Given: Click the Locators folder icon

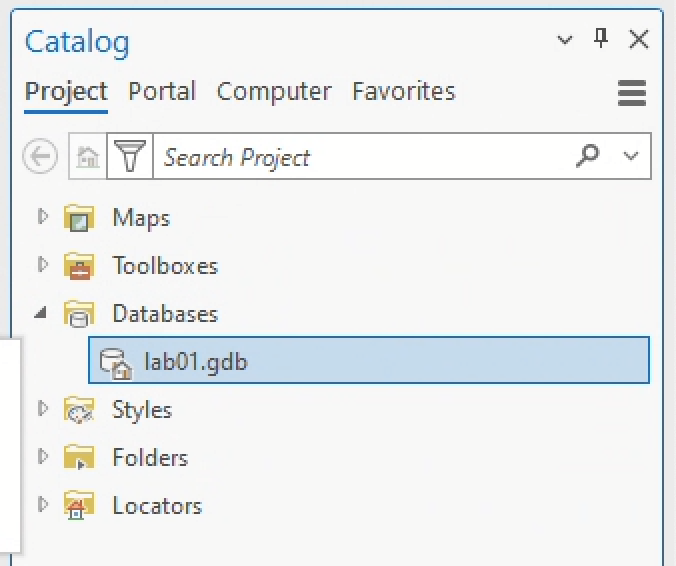Looking at the screenshot, I should (x=78, y=506).
